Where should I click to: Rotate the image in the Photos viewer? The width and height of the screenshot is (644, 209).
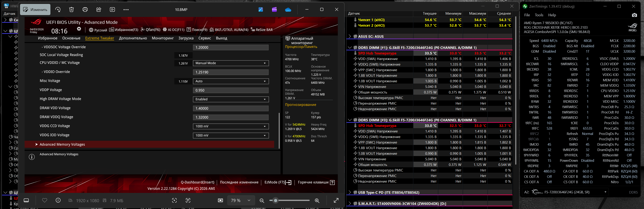point(58,9)
